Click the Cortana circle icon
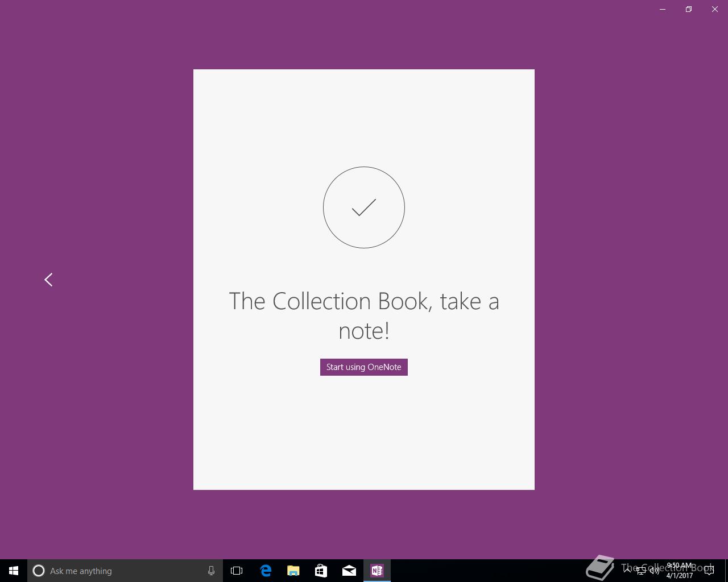This screenshot has height=582, width=728. [x=39, y=571]
